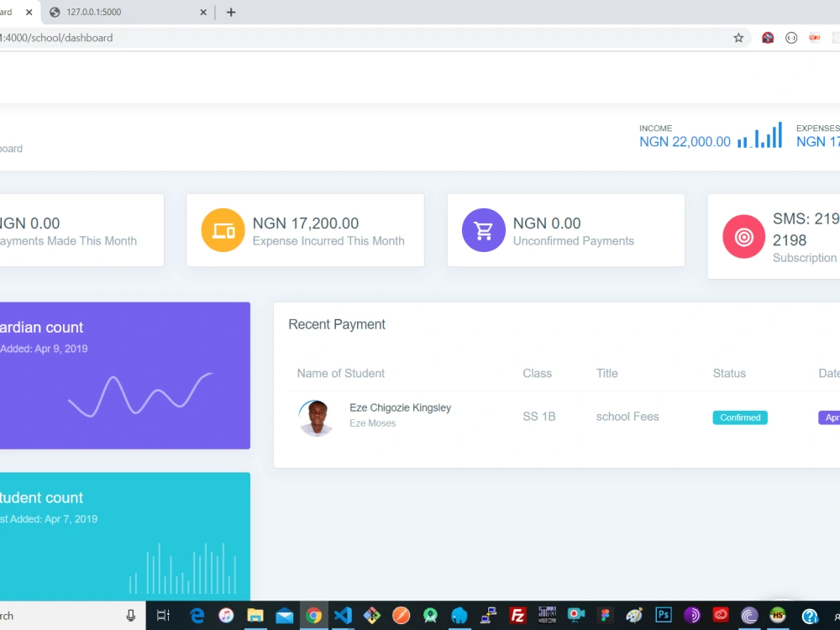Open the help question mark icon in taskbar
Image resolution: width=840 pixels, height=630 pixels.
point(810,616)
